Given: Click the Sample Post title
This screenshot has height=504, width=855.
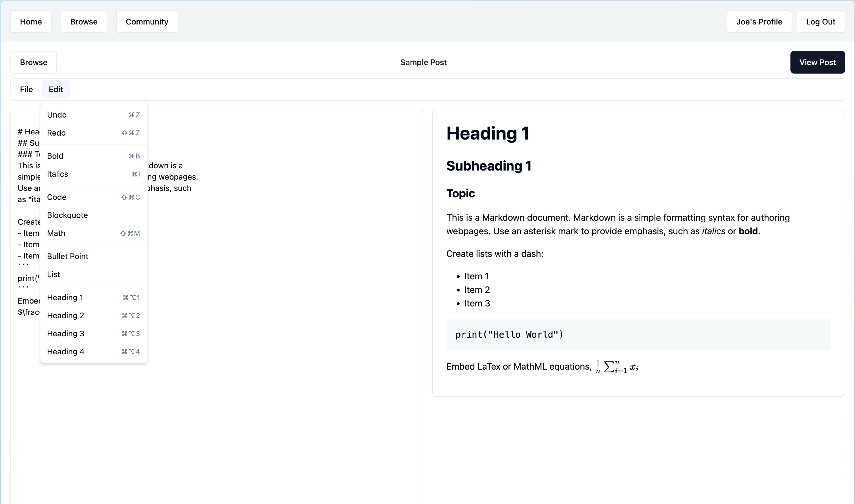Looking at the screenshot, I should tap(423, 62).
